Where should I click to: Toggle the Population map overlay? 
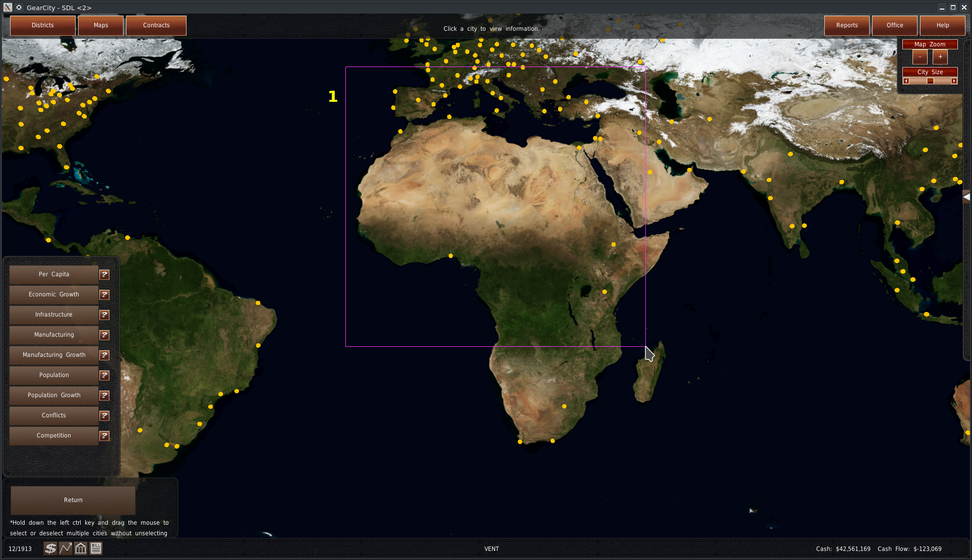54,375
